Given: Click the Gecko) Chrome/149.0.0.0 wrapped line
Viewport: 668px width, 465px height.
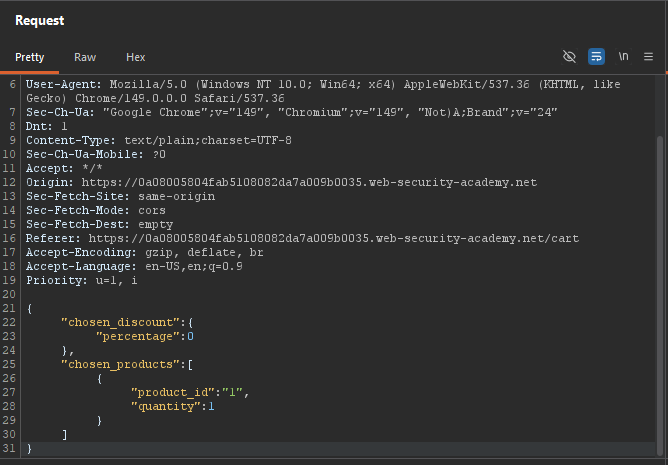Looking at the screenshot, I should click(x=155, y=98).
